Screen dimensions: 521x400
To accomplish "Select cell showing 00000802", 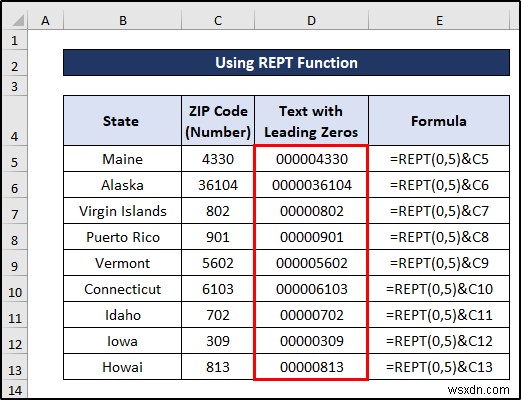I will 311,211.
